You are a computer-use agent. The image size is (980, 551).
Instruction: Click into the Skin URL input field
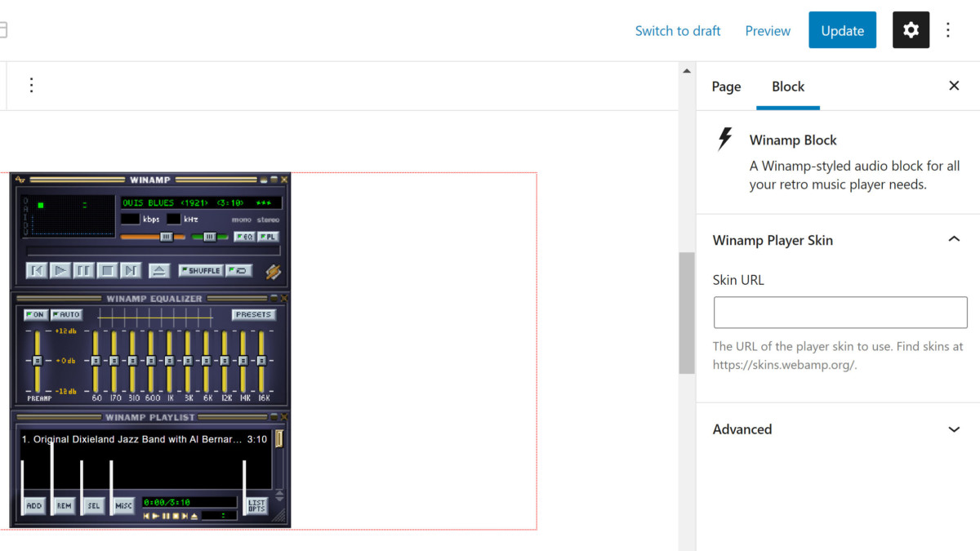(840, 313)
